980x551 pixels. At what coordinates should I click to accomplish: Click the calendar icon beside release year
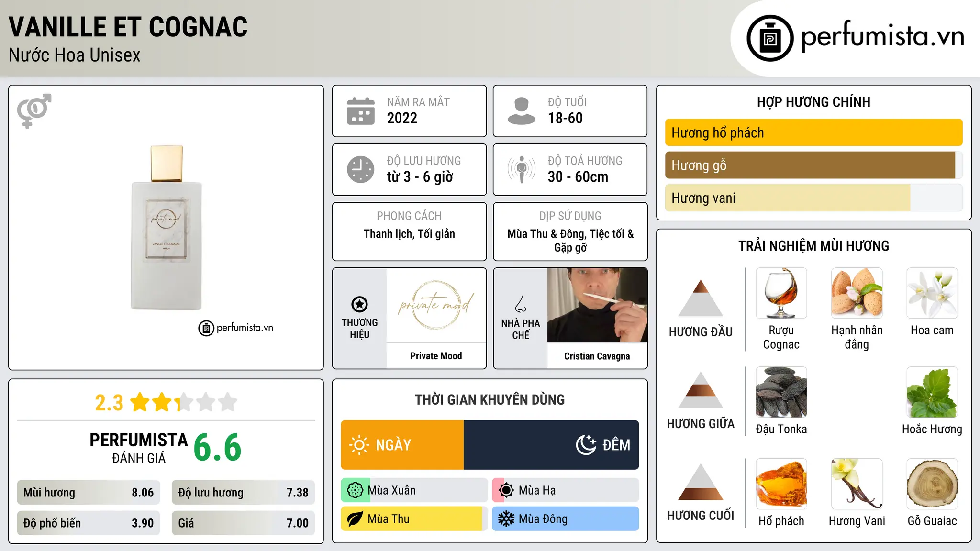point(361,111)
